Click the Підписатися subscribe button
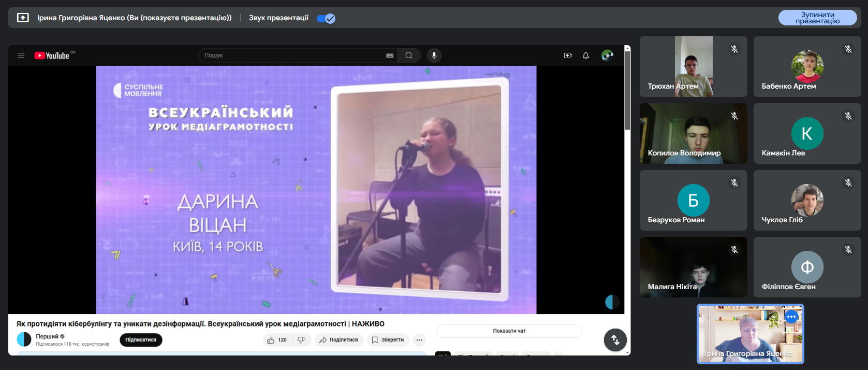 (141, 340)
